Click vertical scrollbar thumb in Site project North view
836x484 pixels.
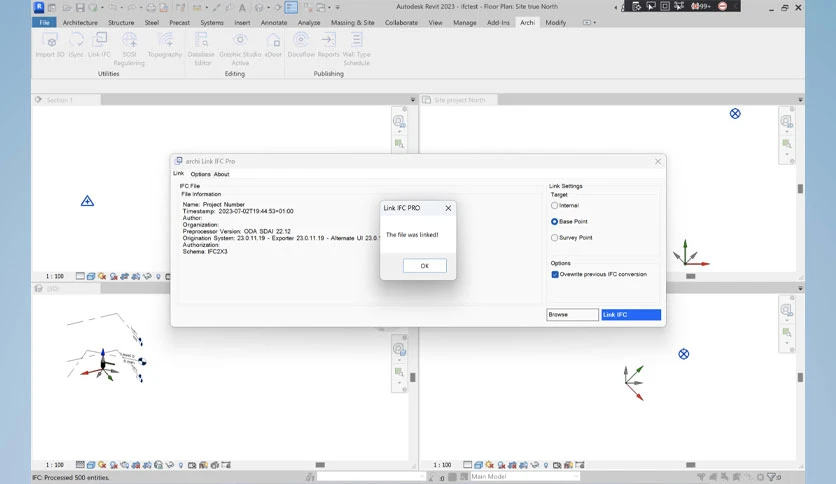800,189
